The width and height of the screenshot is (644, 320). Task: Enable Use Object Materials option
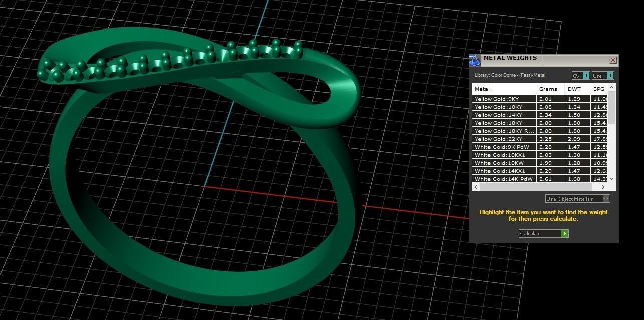click(578, 199)
